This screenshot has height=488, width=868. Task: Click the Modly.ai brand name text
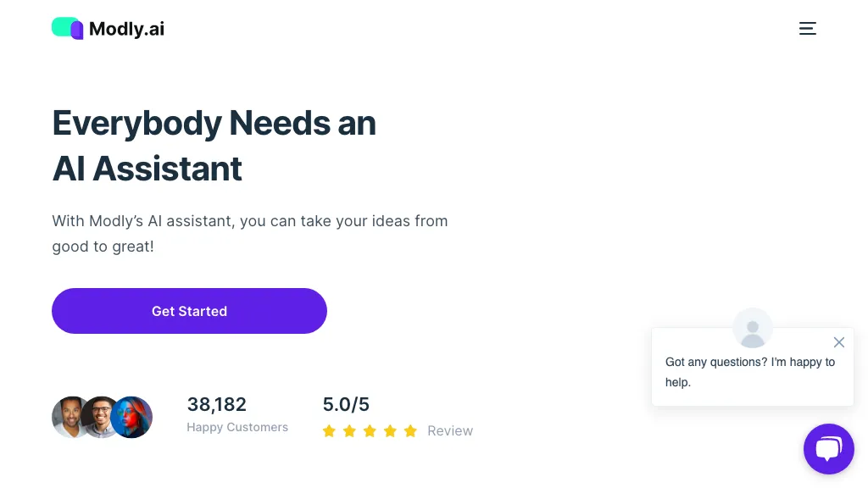(126, 29)
